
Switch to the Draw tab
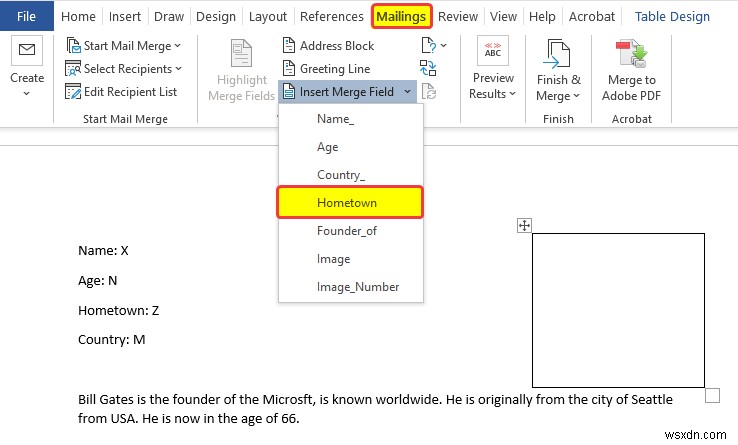coord(169,16)
